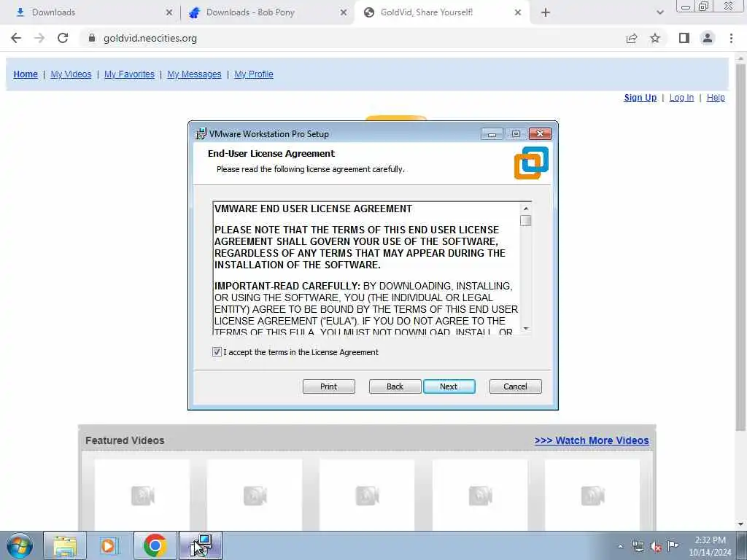
Task: Reload the GoldVid page
Action: pyautogui.click(x=63, y=38)
